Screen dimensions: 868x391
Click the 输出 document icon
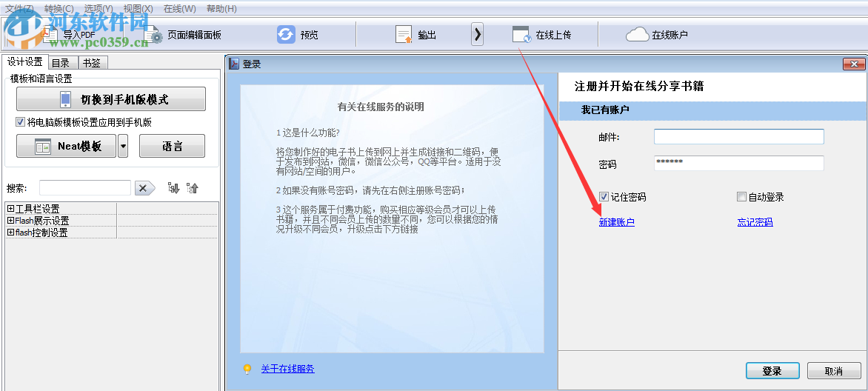tap(404, 34)
